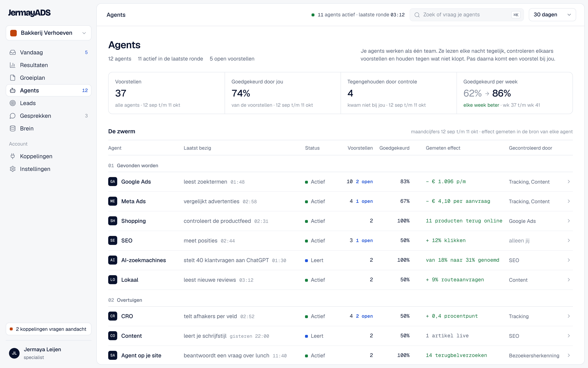Viewport: 588px width, 368px height.
Task: Select the Agent op je site row name
Action: coord(141,355)
